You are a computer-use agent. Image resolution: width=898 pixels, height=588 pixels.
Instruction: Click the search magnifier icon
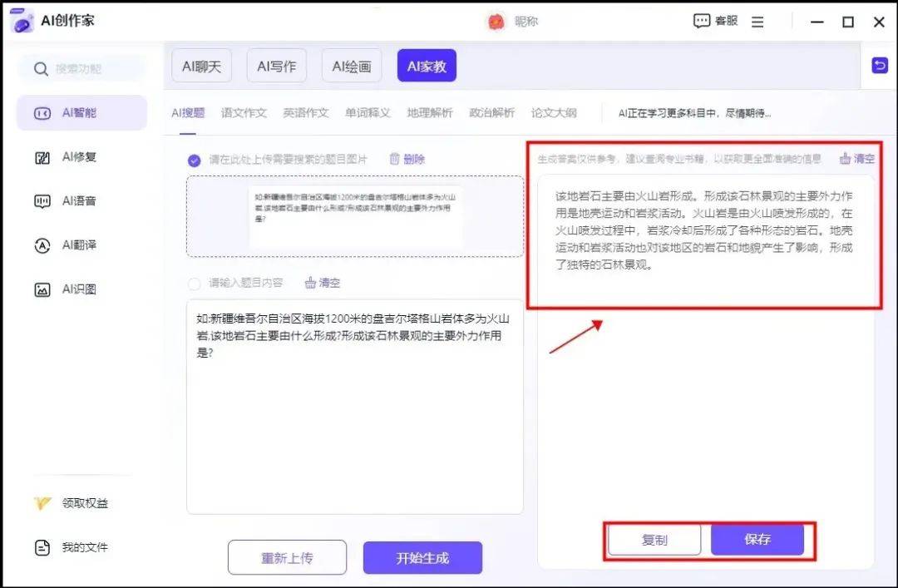pos(41,69)
